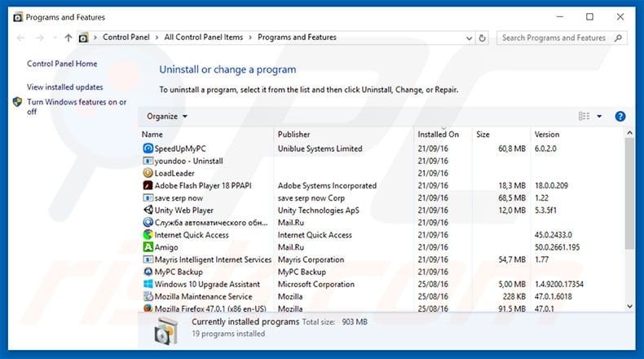Click the Internet Quick Access icon

point(148,235)
